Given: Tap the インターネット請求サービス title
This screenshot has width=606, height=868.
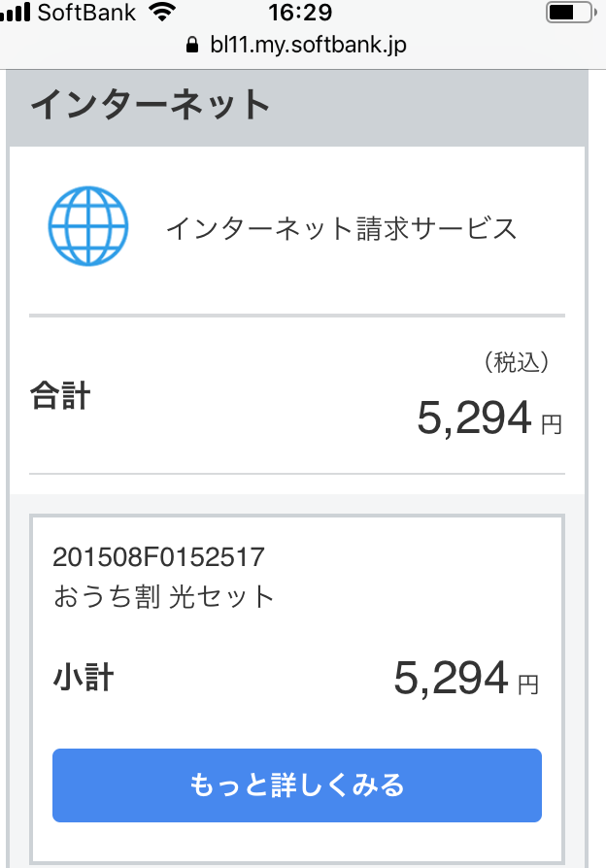Looking at the screenshot, I should 342,228.
